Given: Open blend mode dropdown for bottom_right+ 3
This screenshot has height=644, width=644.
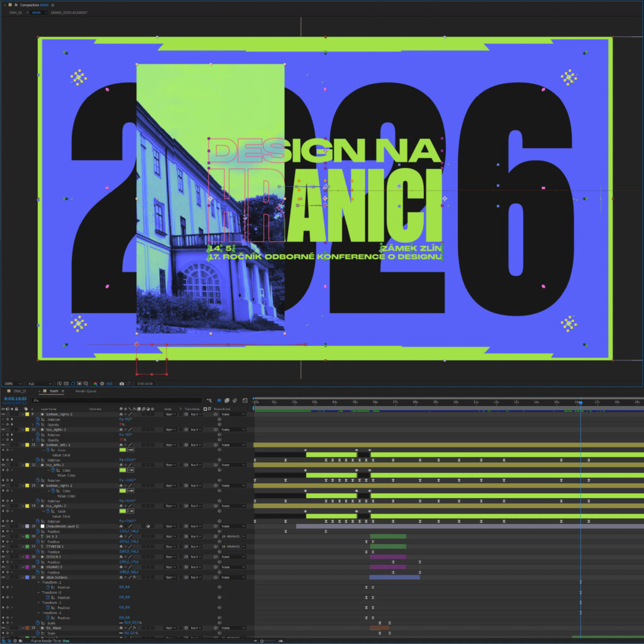Looking at the screenshot, I should tap(170, 414).
